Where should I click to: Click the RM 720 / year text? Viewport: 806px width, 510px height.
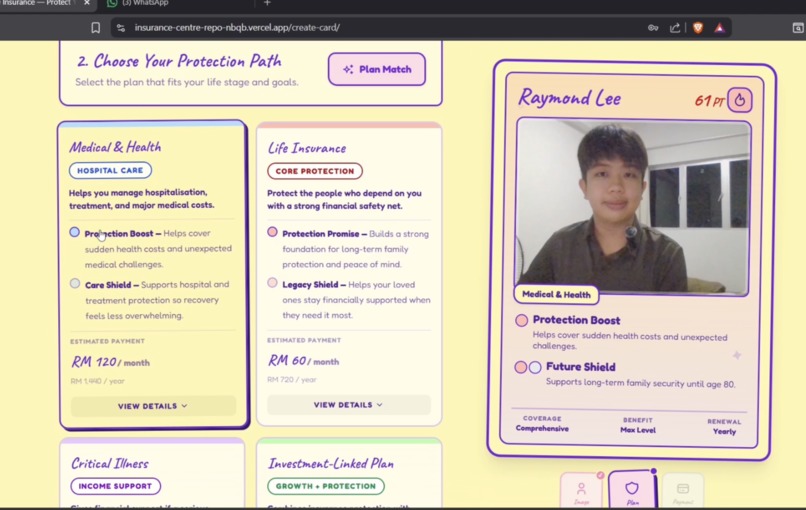292,380
